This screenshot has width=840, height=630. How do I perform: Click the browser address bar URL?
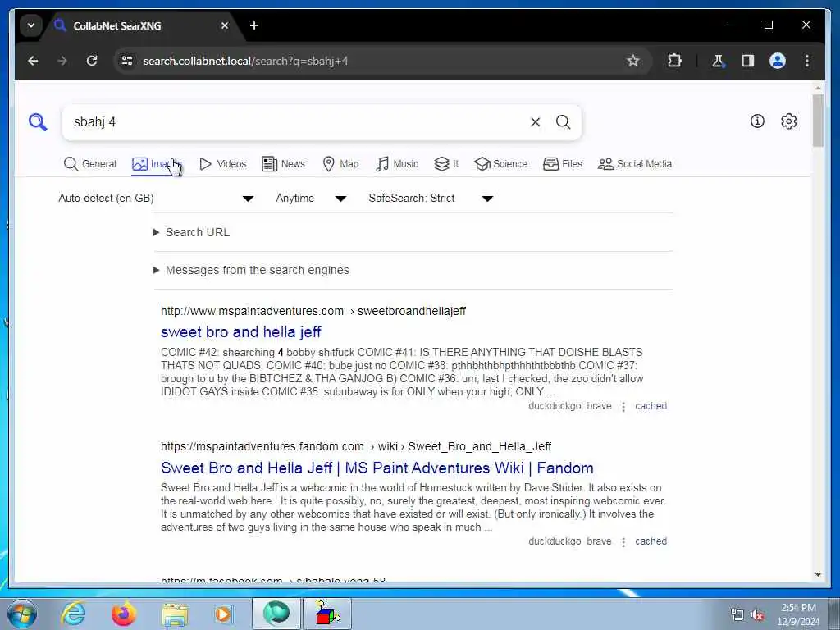point(245,61)
